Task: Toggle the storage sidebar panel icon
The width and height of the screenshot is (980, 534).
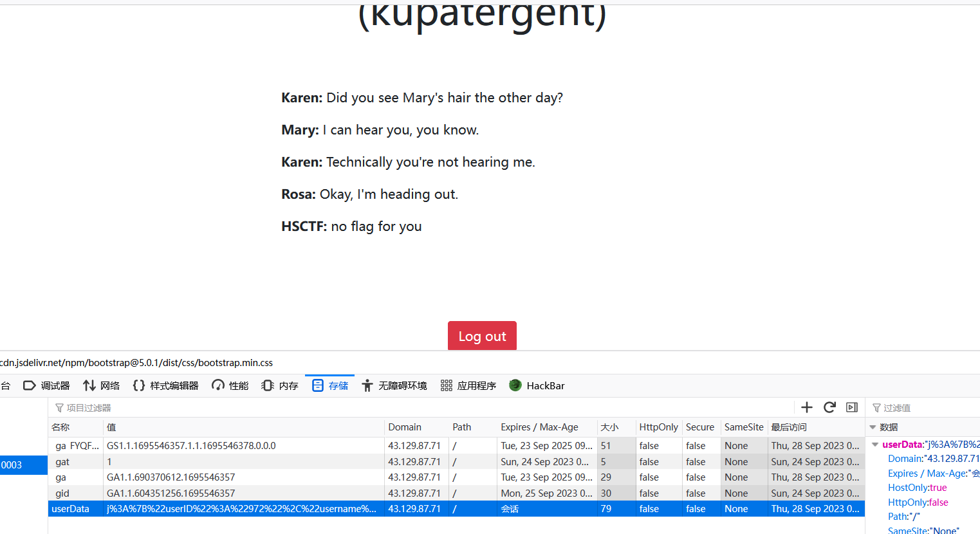Action: 852,407
